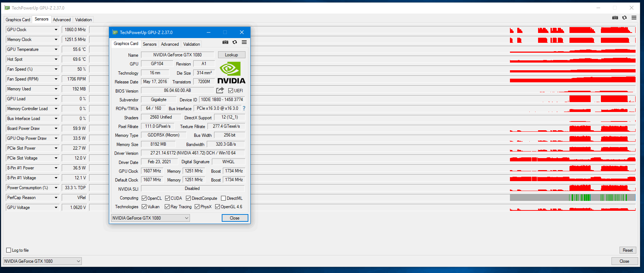The width and height of the screenshot is (644, 273).
Task: Open hamburger menu in front GPU-Z window
Action: coord(244,42)
